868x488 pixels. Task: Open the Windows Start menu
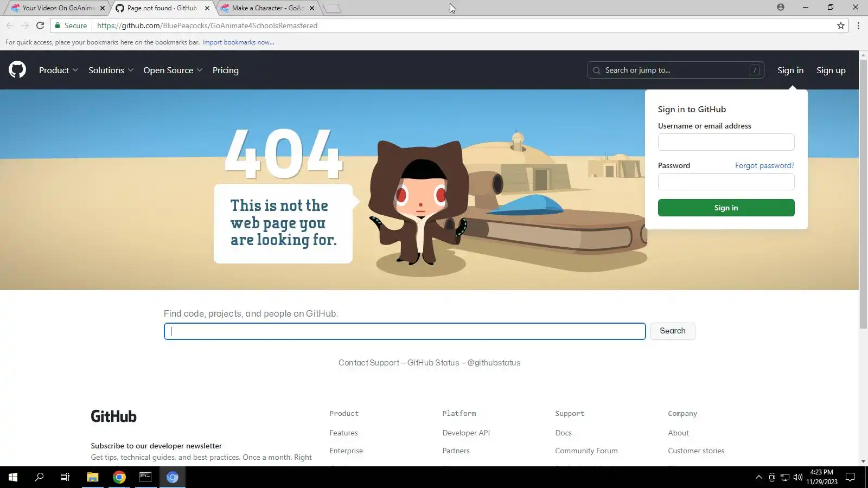pos(13,477)
